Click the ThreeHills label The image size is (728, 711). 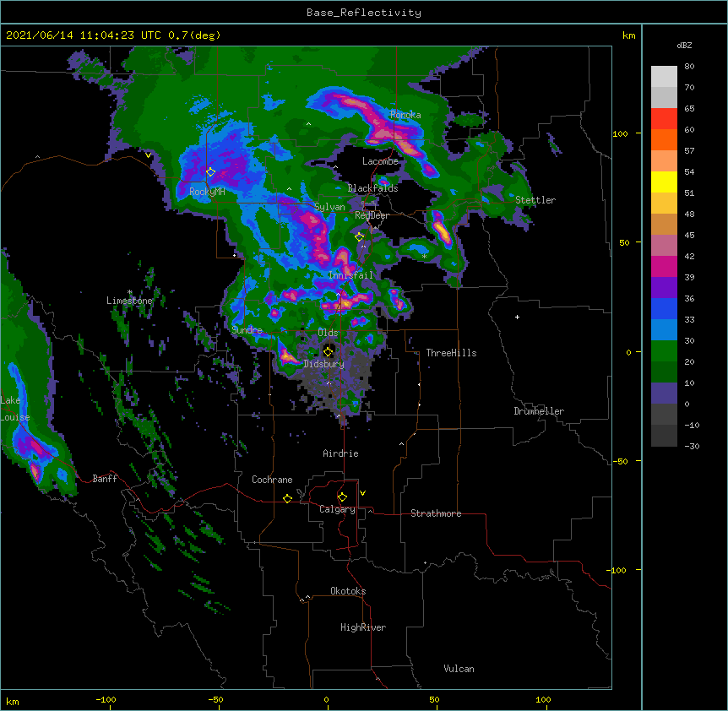451,353
